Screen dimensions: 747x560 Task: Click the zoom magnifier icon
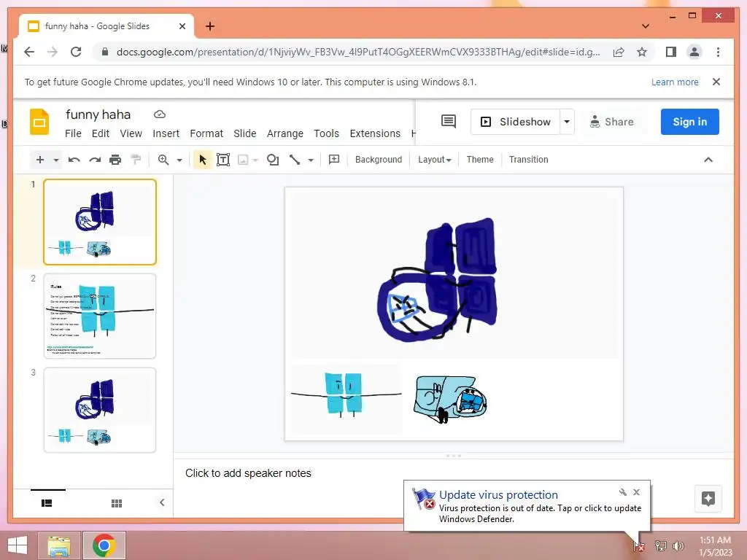point(163,160)
